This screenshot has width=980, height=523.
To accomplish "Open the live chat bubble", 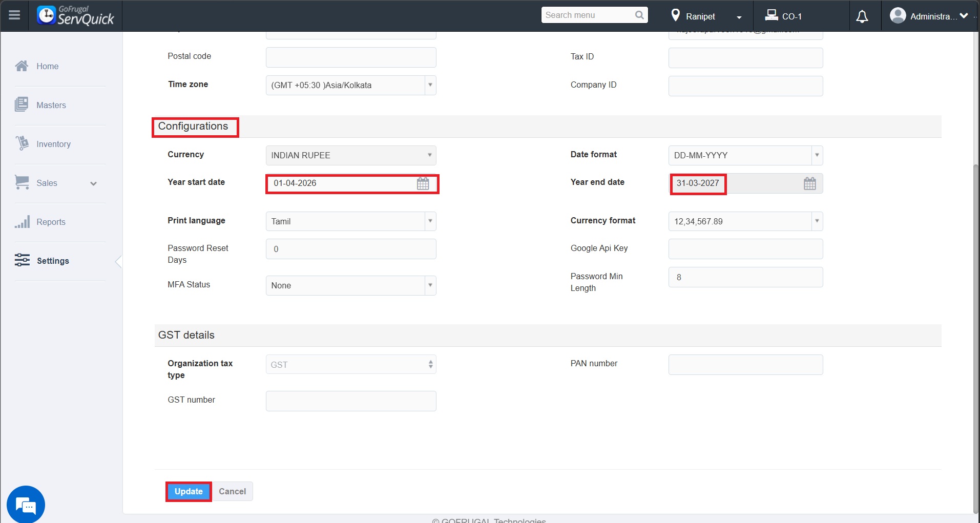I will (26, 505).
